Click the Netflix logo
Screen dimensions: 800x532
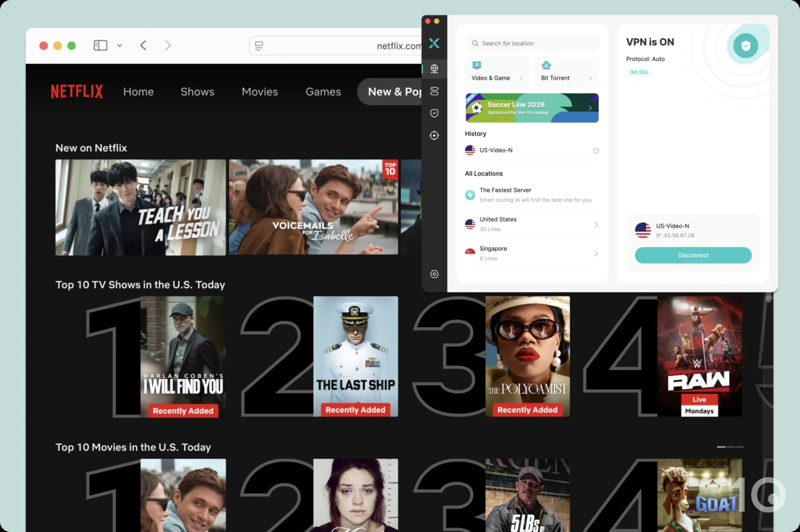(77, 92)
